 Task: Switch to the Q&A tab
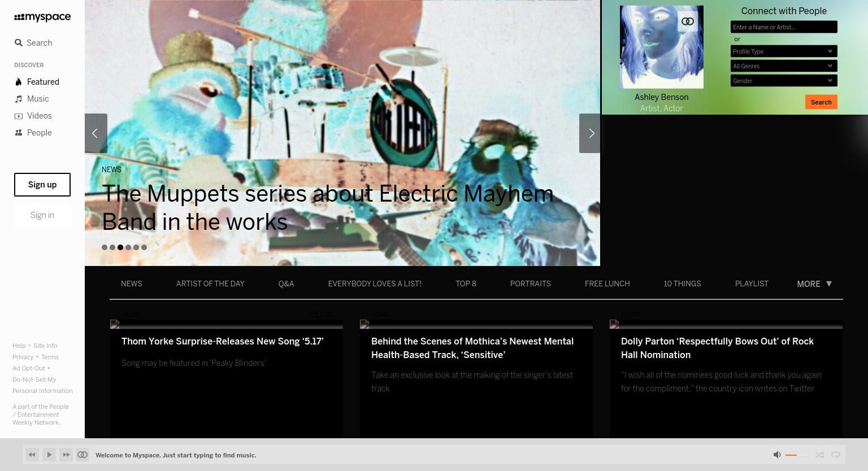pyautogui.click(x=286, y=284)
